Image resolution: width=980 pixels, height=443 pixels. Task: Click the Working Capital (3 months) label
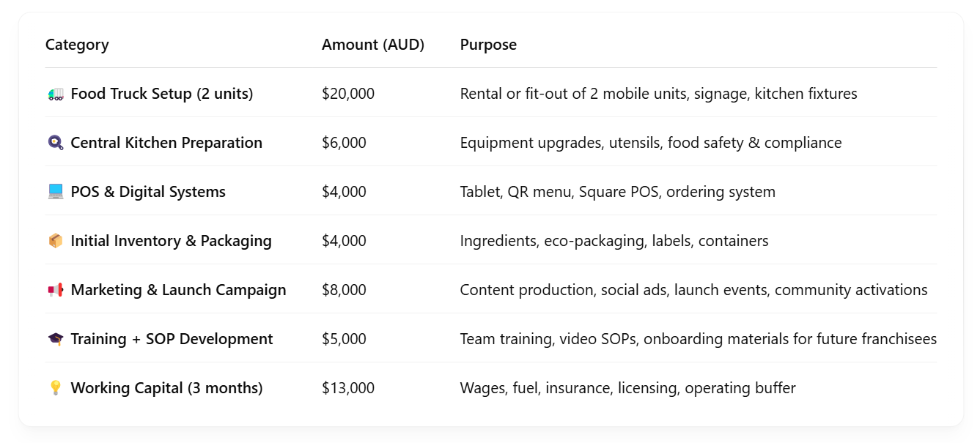[x=166, y=388]
